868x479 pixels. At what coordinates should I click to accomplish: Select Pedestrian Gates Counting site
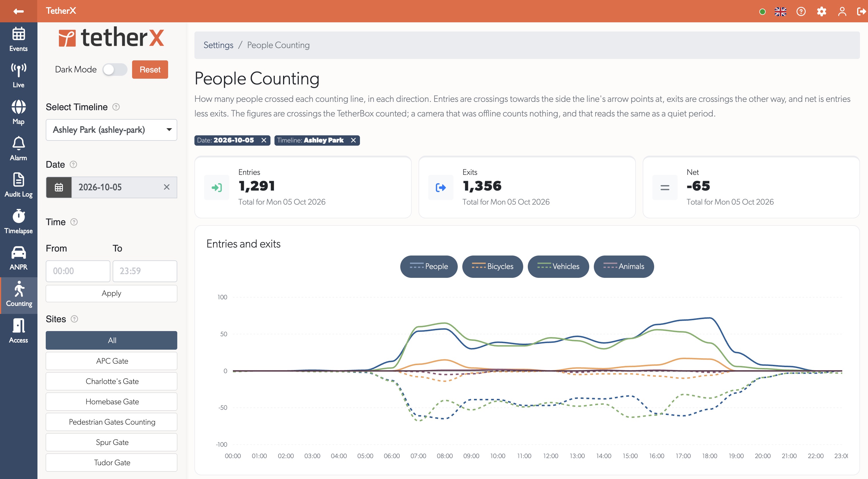tap(111, 422)
